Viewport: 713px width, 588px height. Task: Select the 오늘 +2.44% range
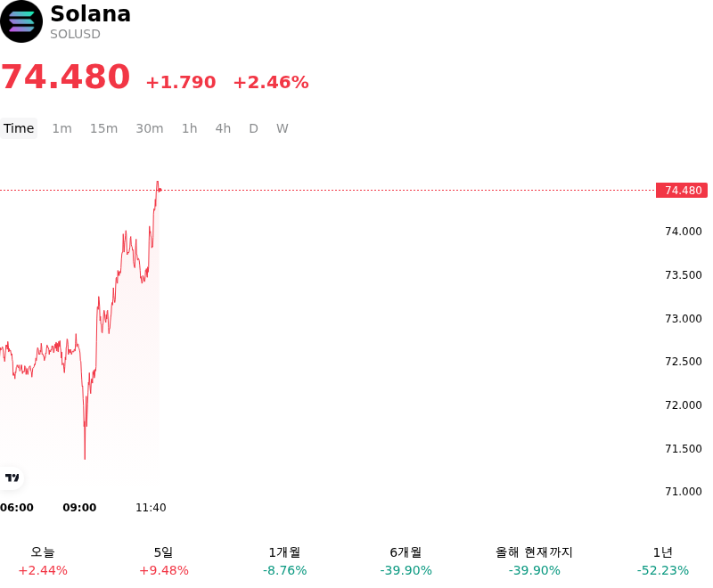tap(43, 561)
